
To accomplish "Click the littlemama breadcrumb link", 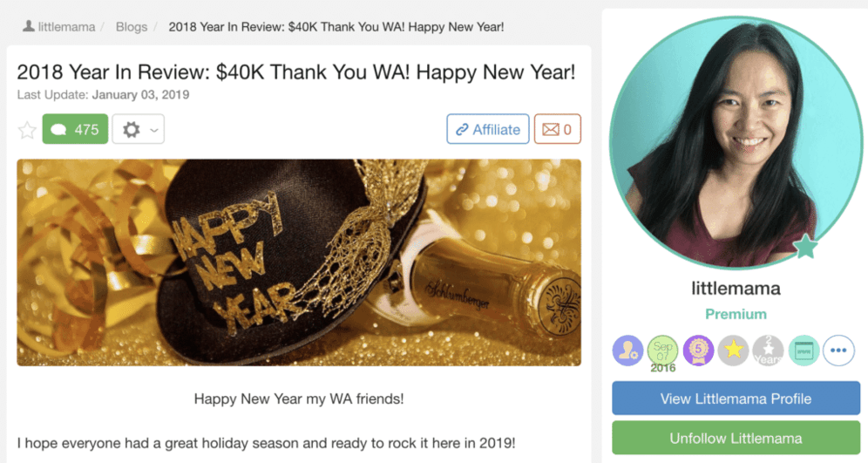I will click(x=59, y=26).
